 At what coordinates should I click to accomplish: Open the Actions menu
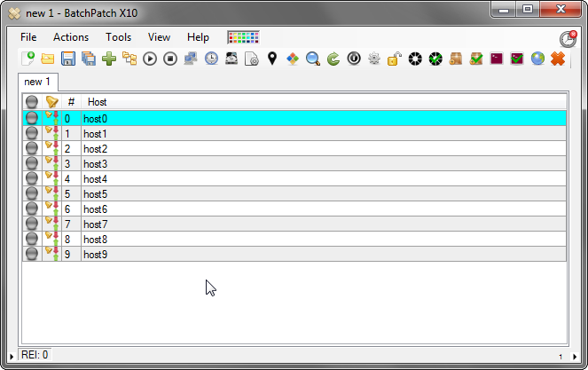pyautogui.click(x=71, y=37)
